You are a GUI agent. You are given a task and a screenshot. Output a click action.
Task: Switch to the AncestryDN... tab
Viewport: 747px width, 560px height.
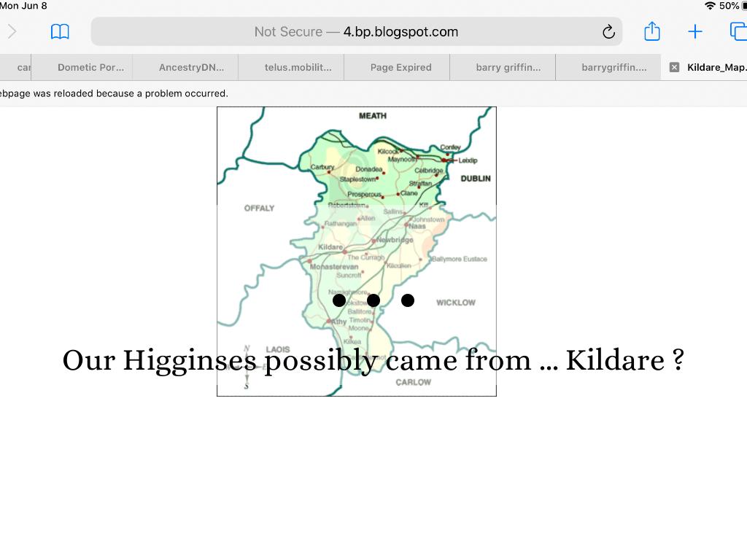point(191,67)
